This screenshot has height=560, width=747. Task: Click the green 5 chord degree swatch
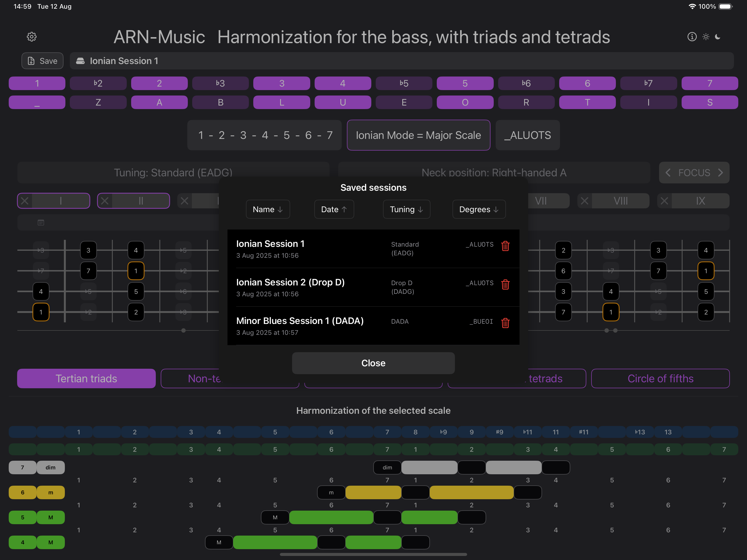22,517
